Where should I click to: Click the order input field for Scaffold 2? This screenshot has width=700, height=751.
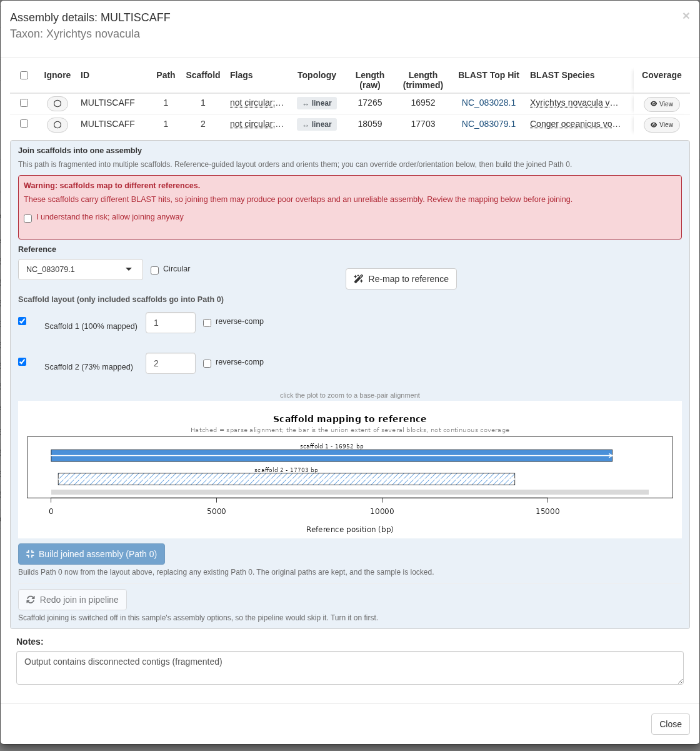[x=171, y=363]
